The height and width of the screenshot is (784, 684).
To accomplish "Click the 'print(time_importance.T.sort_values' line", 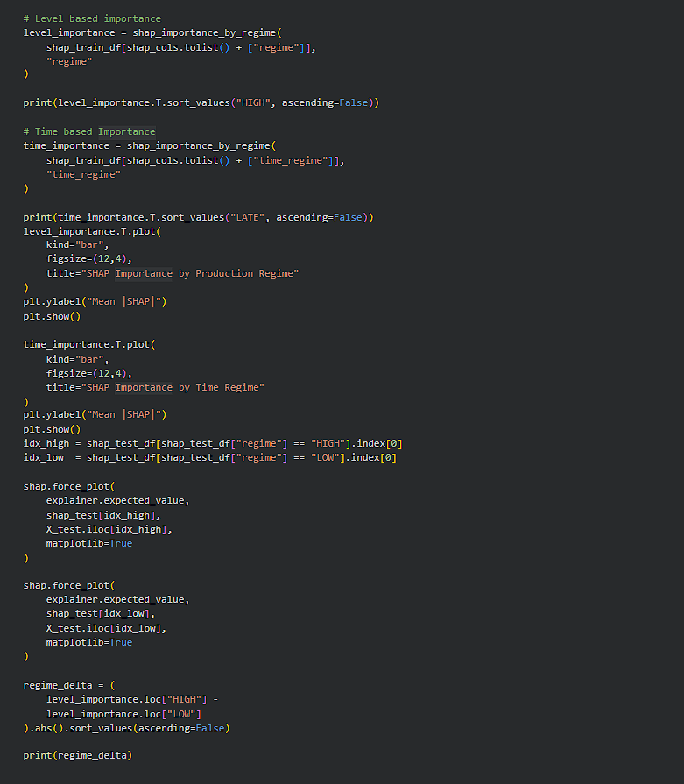I will 198,217.
